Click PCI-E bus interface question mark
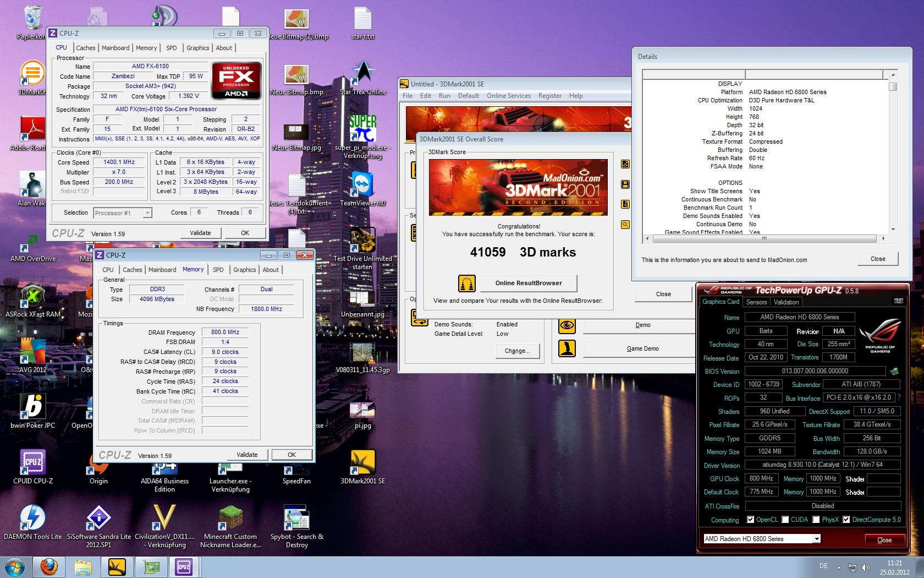The width and height of the screenshot is (924, 578). 899,397
